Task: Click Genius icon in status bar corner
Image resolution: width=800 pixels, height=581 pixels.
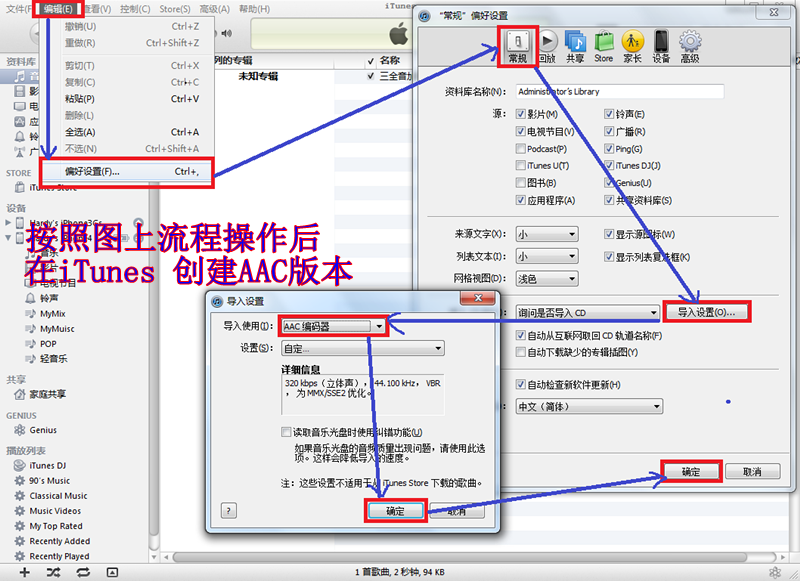Action: pyautogui.click(x=774, y=572)
